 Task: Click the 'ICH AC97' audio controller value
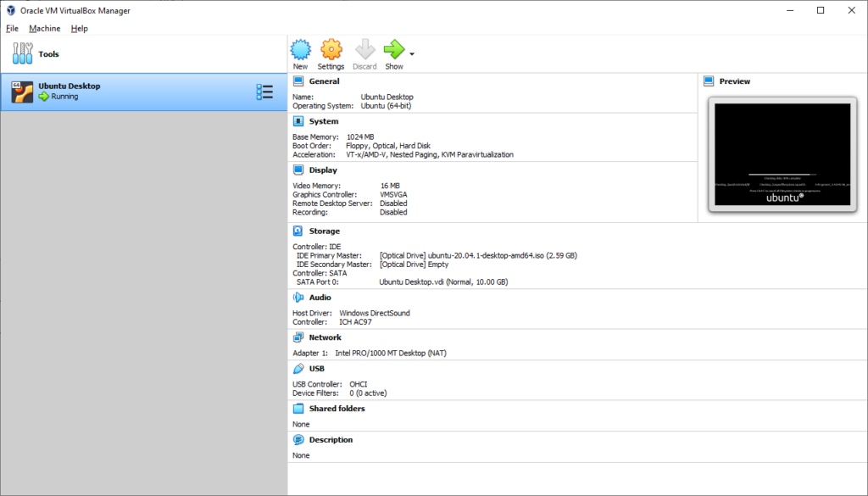click(x=355, y=322)
